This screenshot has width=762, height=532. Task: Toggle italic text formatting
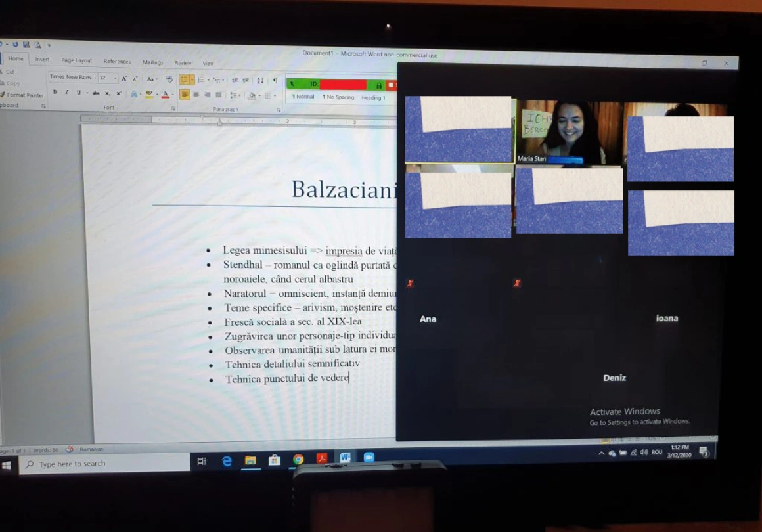click(66, 93)
